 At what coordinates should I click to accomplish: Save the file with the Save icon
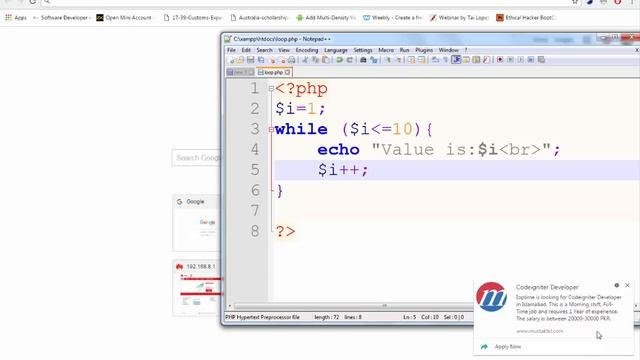(x=251, y=60)
